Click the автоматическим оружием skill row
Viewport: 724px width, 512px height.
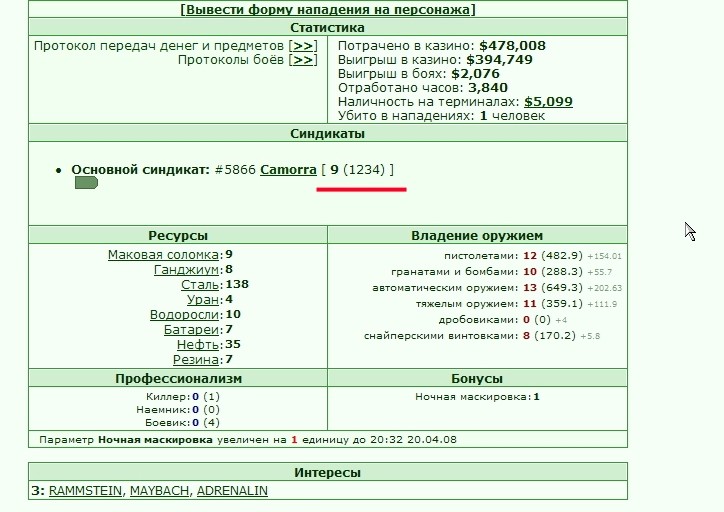[497, 288]
